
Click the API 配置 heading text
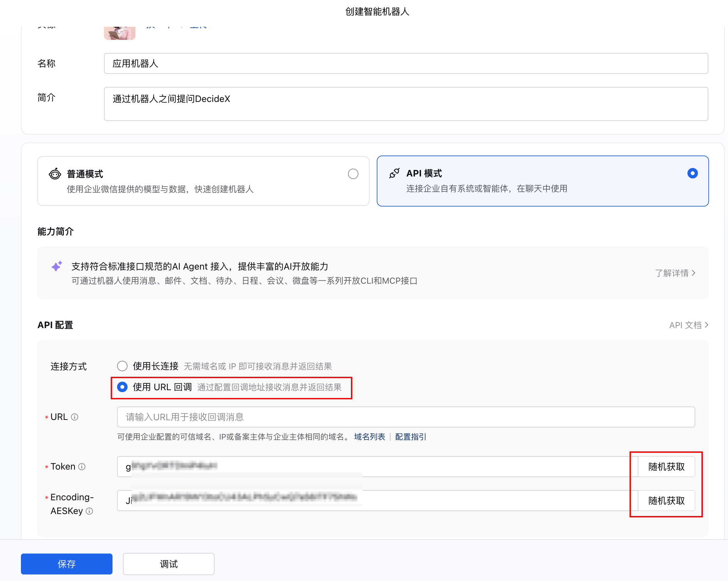[x=55, y=325]
